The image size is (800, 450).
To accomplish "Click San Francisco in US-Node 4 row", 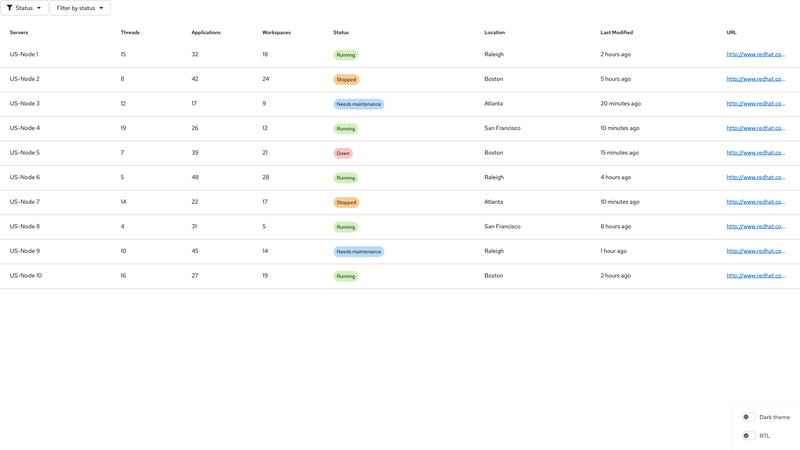I will 503,128.
